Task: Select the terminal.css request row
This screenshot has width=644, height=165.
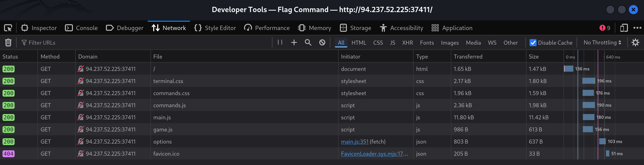Action: [x=322, y=81]
